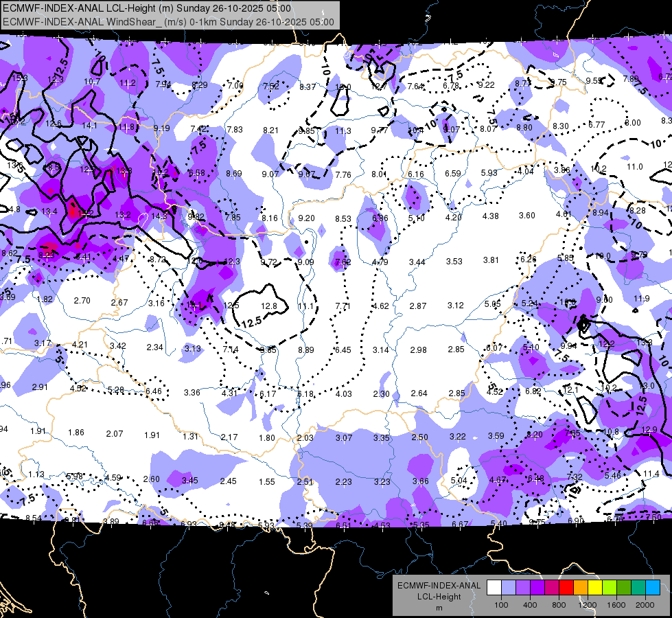Image resolution: width=672 pixels, height=618 pixels.
Task: Click the wind shear value '3.16'
Action: [157, 304]
